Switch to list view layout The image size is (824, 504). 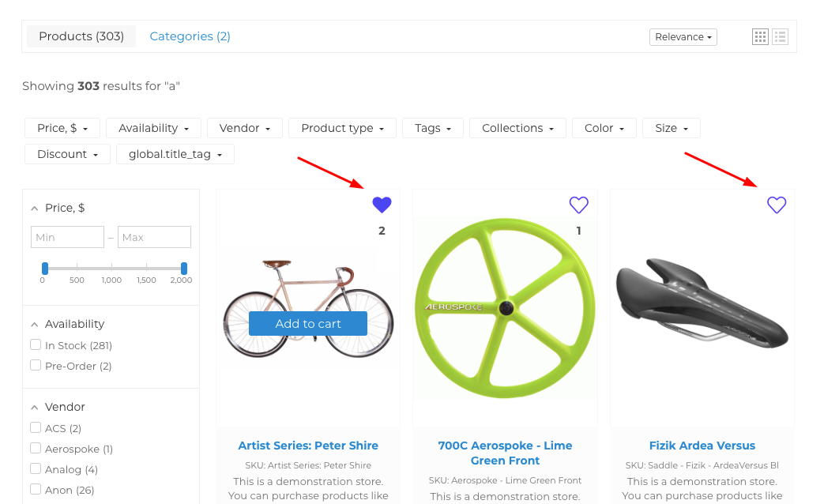[780, 37]
